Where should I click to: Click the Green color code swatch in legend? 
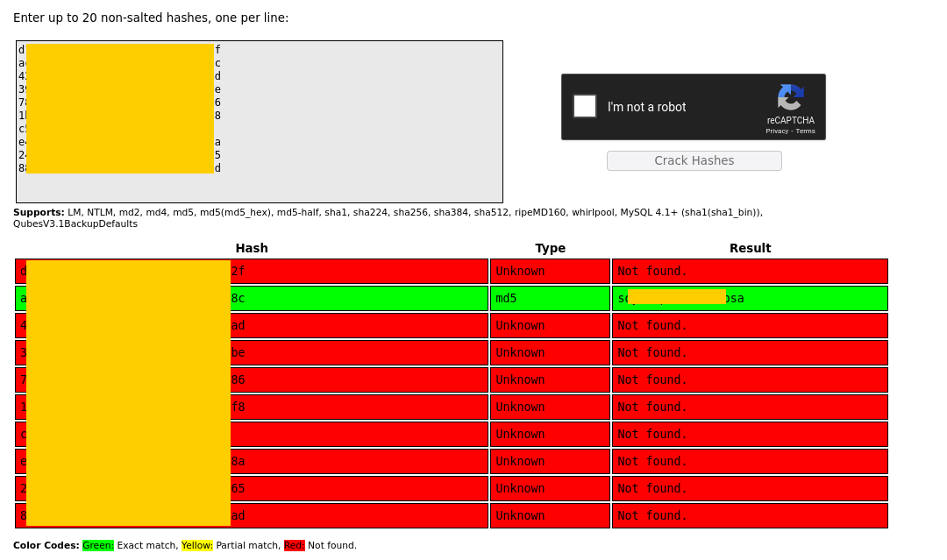pos(98,546)
